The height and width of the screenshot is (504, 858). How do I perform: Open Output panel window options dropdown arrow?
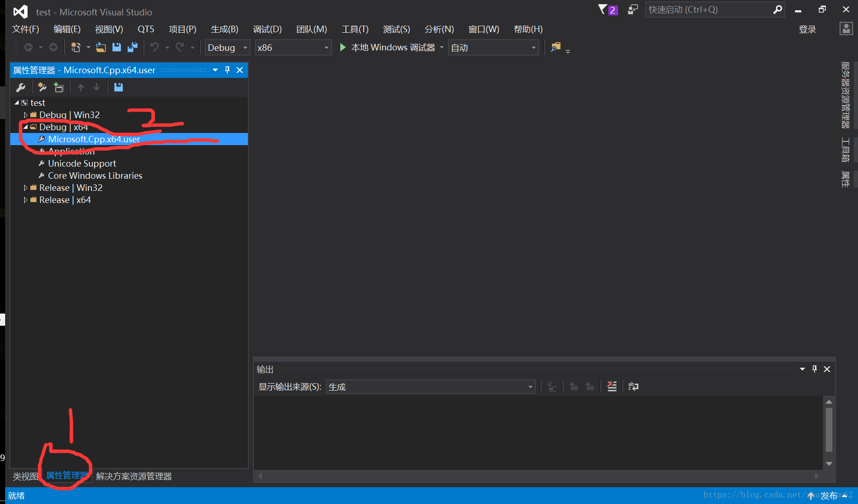tap(802, 369)
